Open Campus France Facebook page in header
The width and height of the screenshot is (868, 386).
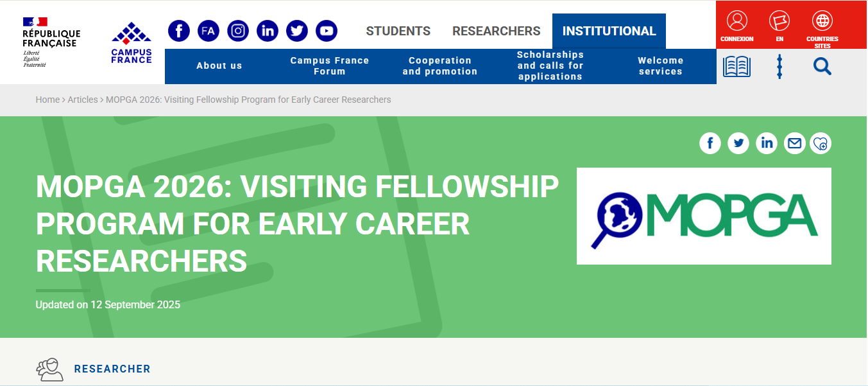tap(179, 31)
